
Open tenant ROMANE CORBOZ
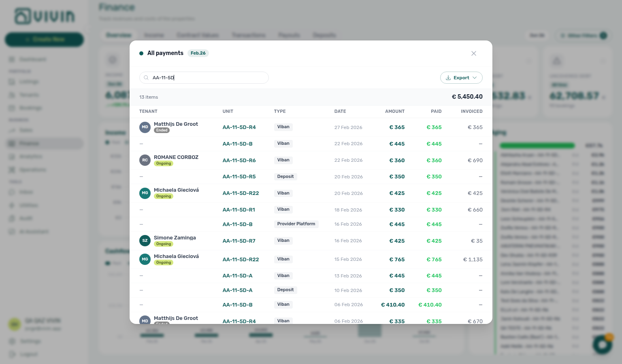point(176,157)
